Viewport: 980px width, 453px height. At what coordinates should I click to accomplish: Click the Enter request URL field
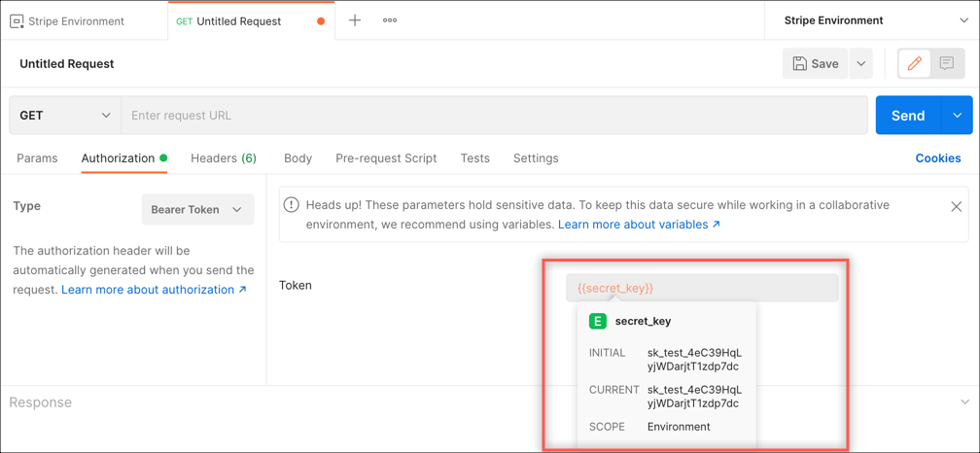tap(494, 116)
